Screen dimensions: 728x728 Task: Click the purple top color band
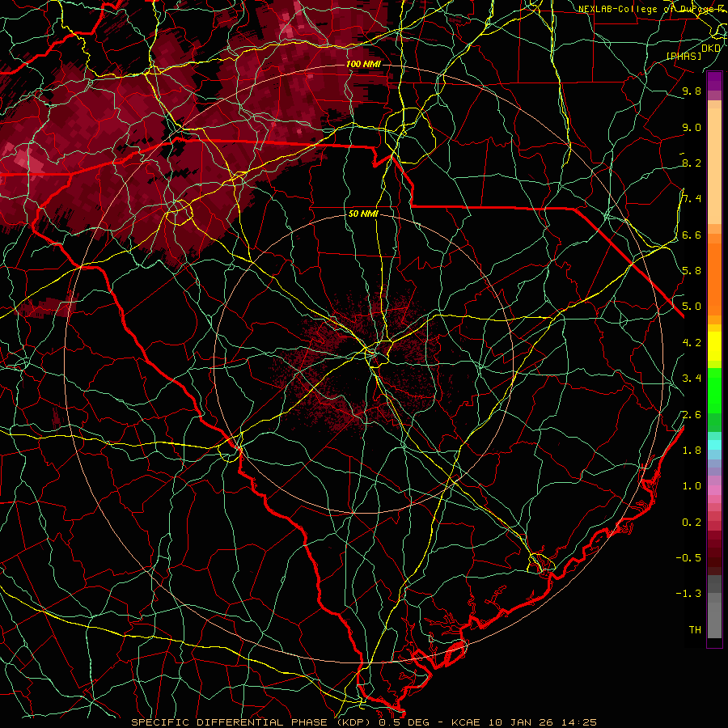(714, 81)
